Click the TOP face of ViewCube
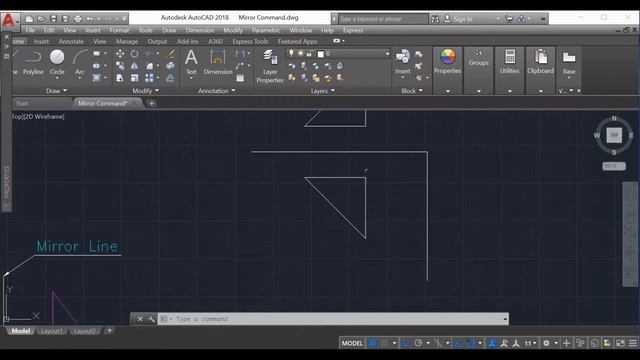The width and height of the screenshot is (640, 360). pyautogui.click(x=614, y=135)
